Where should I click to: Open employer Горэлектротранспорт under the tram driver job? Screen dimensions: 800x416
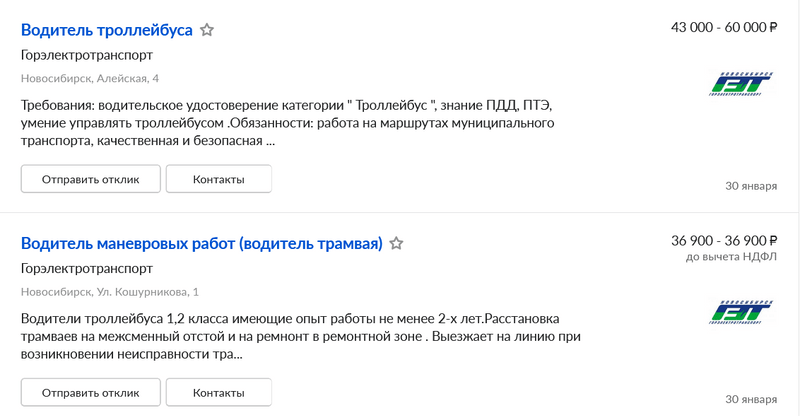coord(86,269)
